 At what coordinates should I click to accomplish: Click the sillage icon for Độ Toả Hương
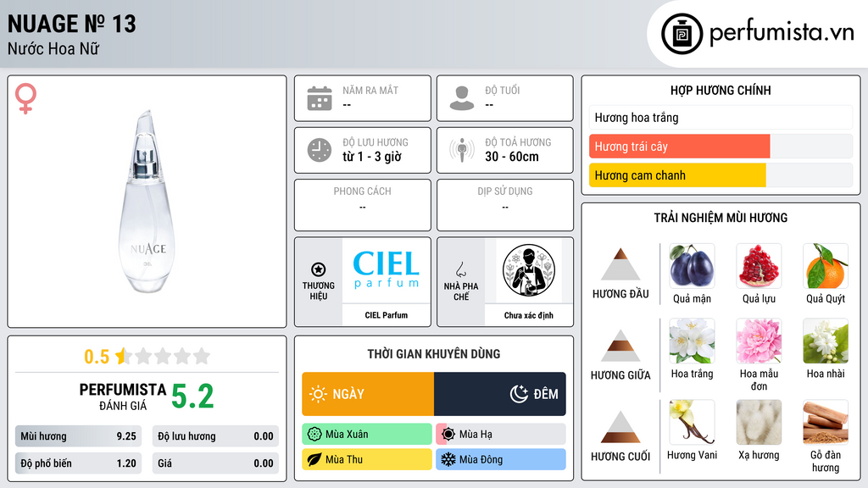coord(462,150)
